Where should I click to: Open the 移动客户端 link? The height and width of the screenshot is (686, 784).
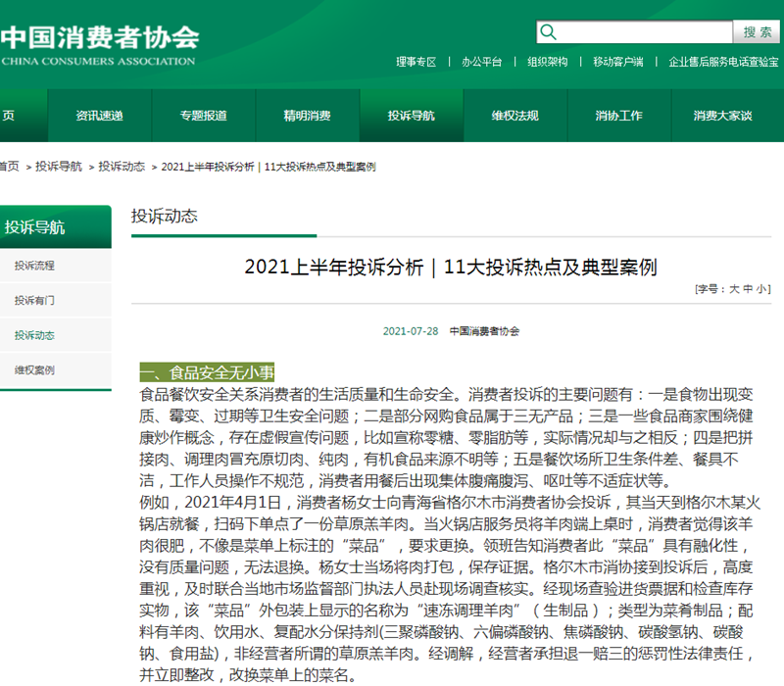click(x=618, y=62)
